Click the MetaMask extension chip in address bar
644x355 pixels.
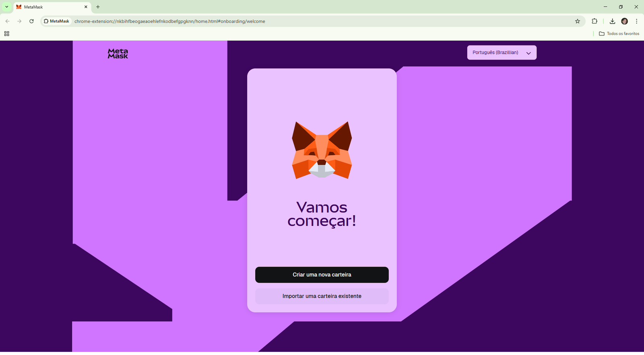point(57,21)
